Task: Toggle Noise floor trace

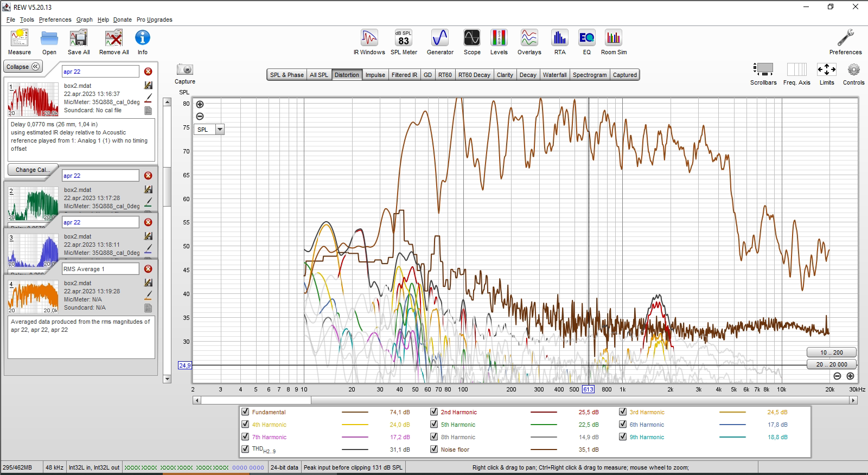Action: coord(434,450)
